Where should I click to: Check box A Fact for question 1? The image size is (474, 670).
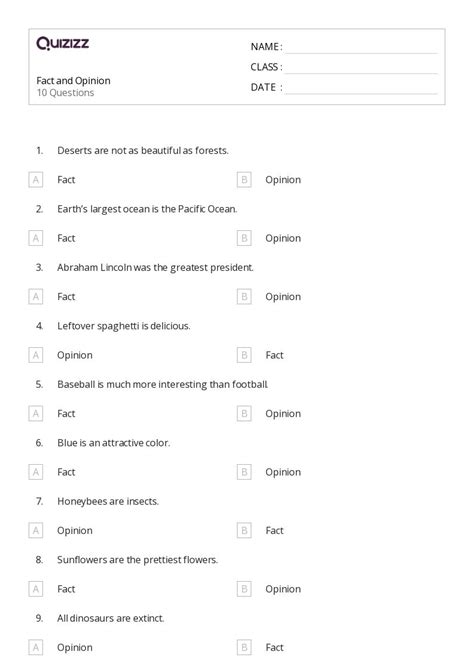[x=36, y=180]
